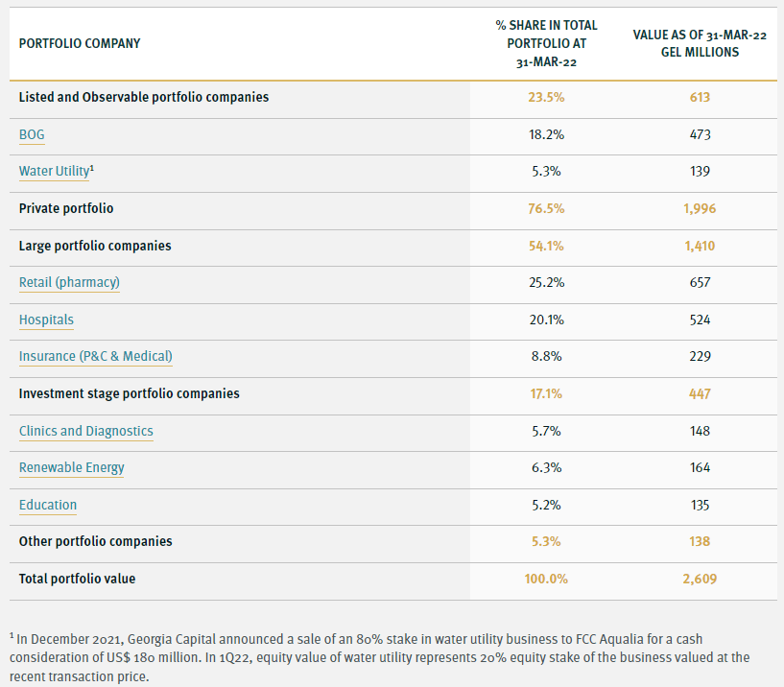This screenshot has width=784, height=687.
Task: Open the BOG portfolio company link
Action: click(x=32, y=134)
